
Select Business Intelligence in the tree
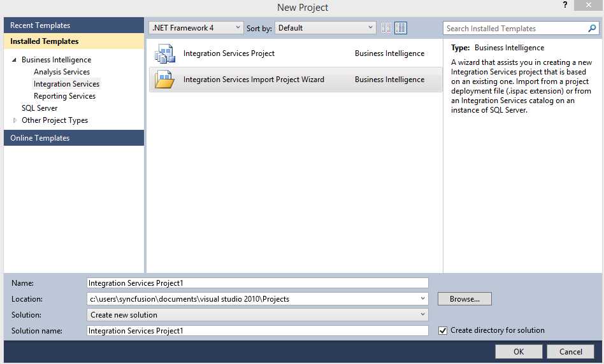[56, 60]
